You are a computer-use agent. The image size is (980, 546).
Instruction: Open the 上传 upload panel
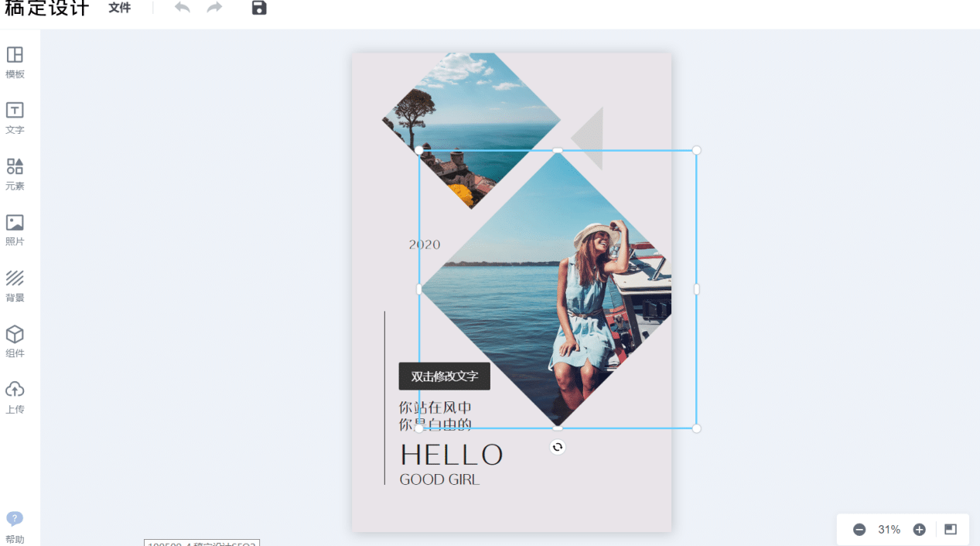click(15, 398)
